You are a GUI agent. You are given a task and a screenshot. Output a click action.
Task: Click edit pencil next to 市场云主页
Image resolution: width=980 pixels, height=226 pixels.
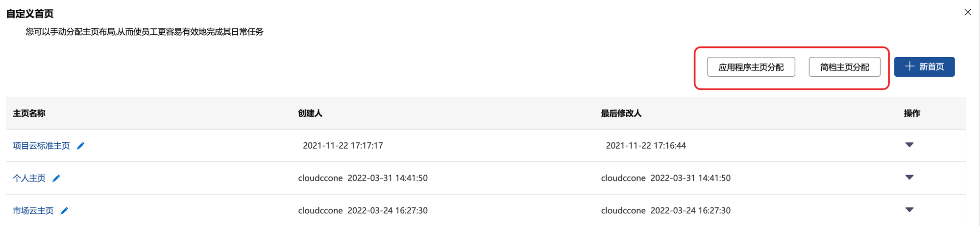point(64,211)
